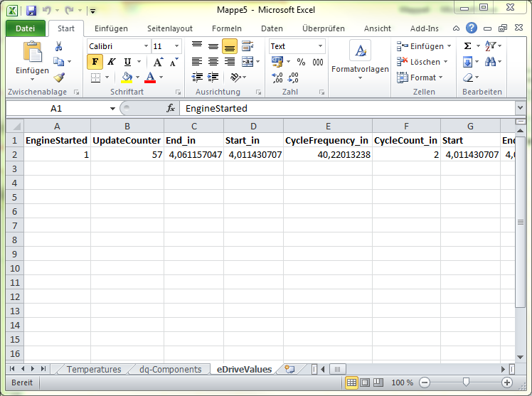Decrease font size with small A icon
This screenshot has height=396, width=532.
point(174,62)
